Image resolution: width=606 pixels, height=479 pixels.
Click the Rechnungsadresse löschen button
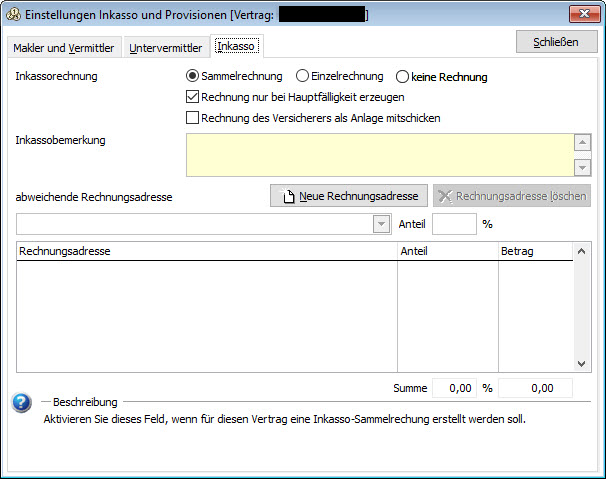click(x=511, y=196)
